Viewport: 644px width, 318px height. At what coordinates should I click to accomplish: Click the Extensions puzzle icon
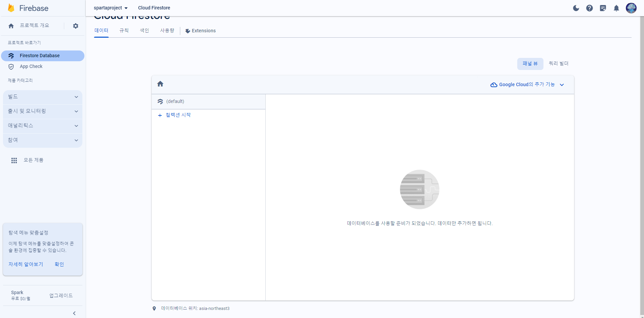coord(188,31)
